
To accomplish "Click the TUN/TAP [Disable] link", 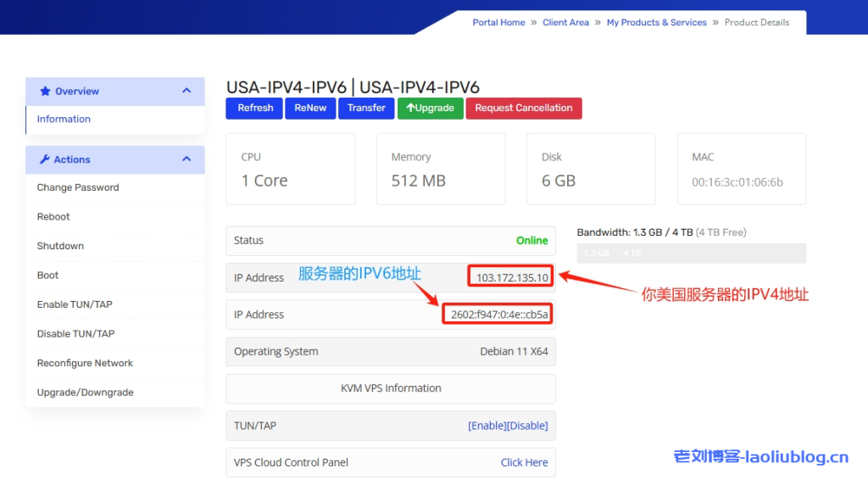I will (527, 426).
